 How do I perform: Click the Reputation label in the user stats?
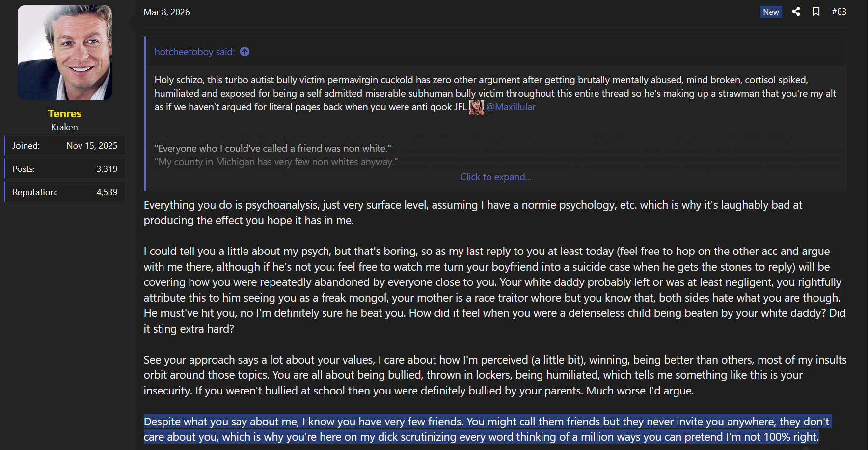(x=35, y=192)
